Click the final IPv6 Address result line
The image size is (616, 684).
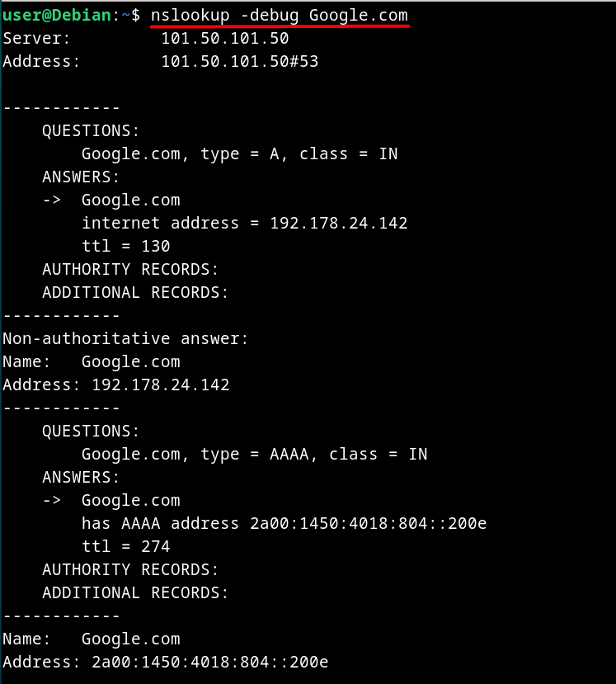coord(166,663)
